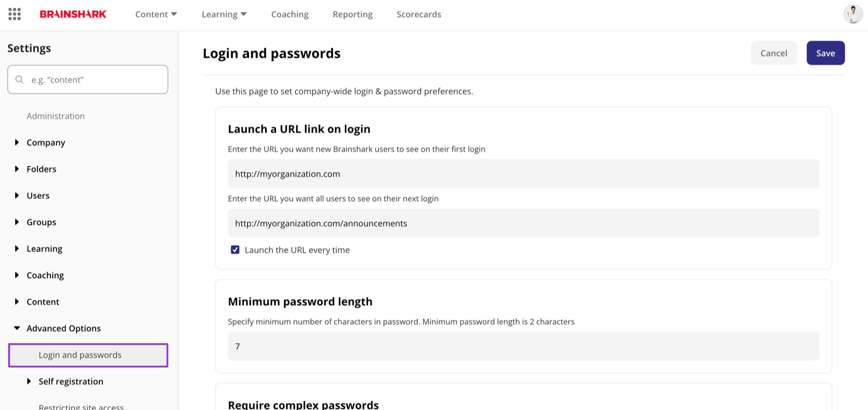Screen dimensions: 868x410
Task: Click the Cancel button
Action: tap(774, 53)
